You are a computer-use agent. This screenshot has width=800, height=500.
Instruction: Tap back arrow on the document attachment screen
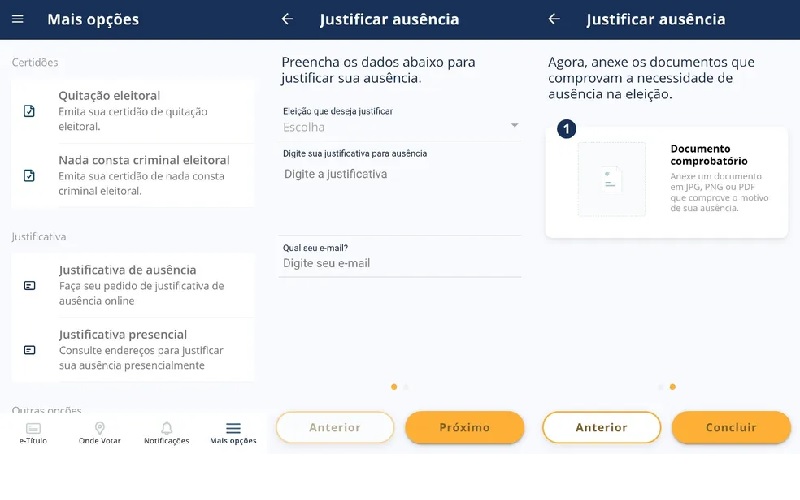click(x=554, y=19)
